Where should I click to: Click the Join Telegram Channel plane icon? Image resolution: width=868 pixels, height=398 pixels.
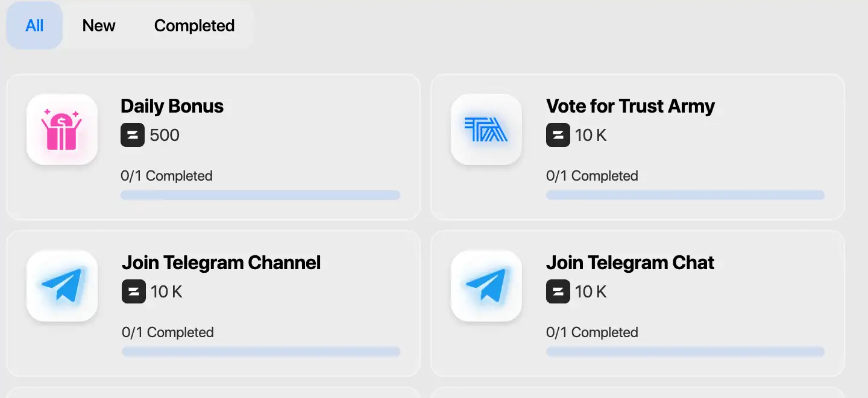62,286
